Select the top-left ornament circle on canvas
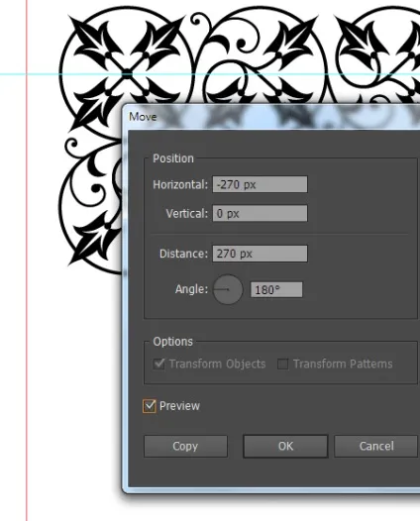 (x=126, y=72)
